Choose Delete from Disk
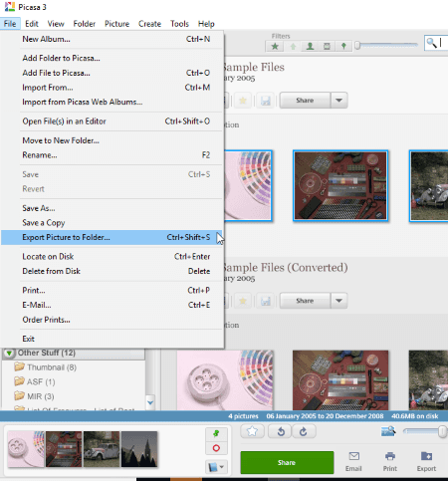The image size is (448, 481). (x=112, y=271)
